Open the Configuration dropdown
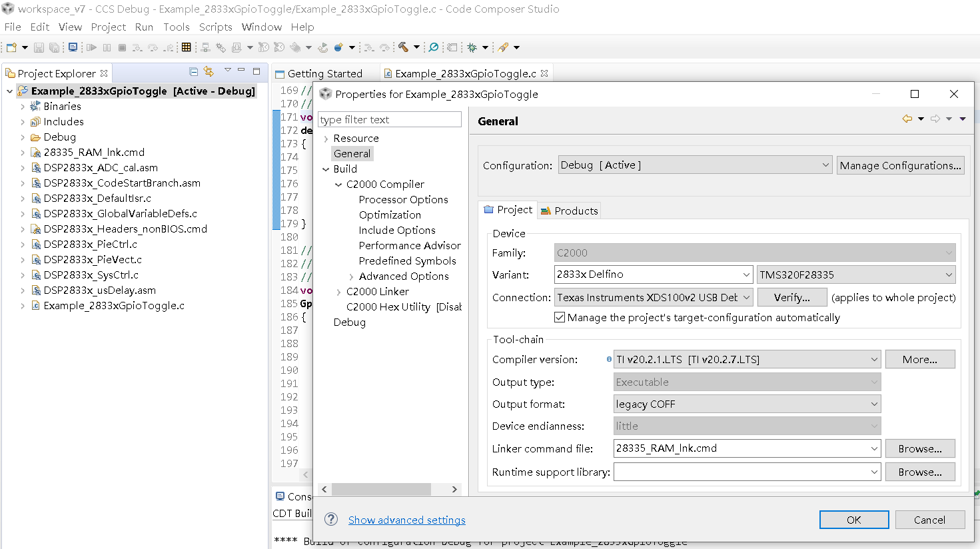 point(695,165)
